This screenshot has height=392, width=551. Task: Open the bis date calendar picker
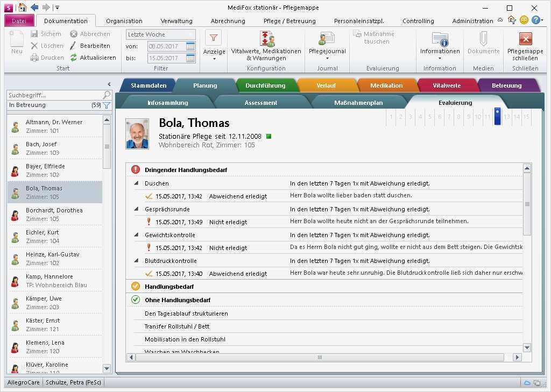click(x=190, y=58)
